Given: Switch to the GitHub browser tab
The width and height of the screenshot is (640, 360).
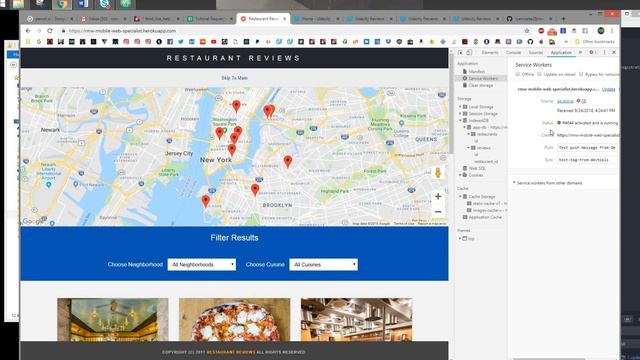Looking at the screenshot, I should click(x=529, y=18).
